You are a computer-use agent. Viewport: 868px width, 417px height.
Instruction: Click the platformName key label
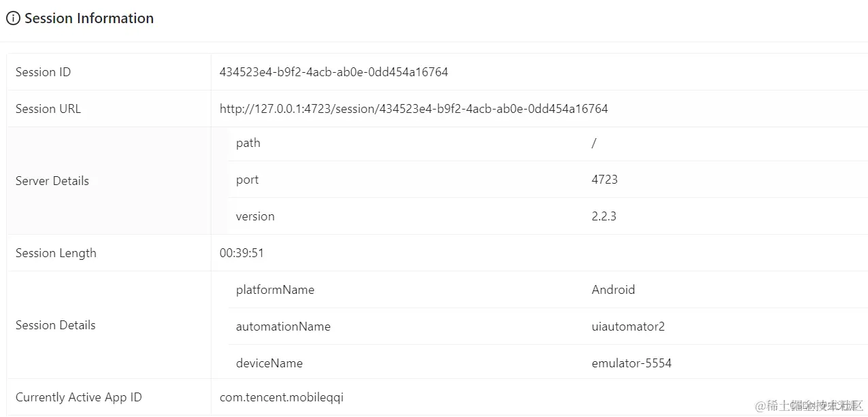[x=275, y=290]
